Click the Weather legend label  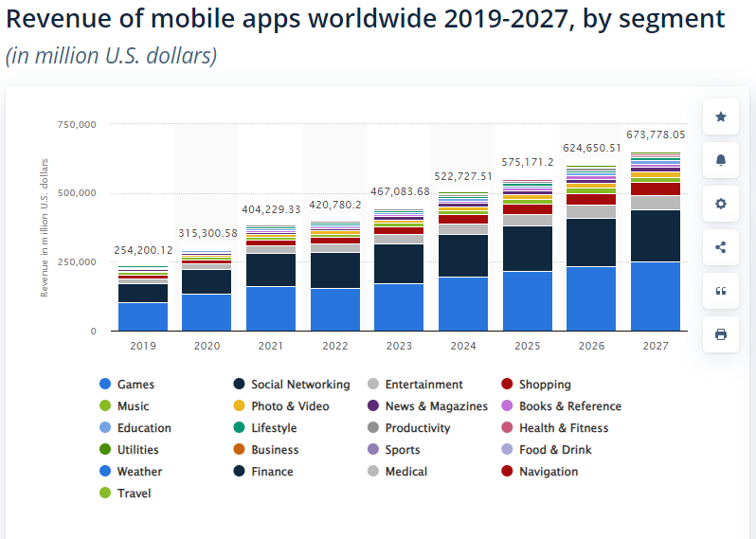tap(139, 471)
